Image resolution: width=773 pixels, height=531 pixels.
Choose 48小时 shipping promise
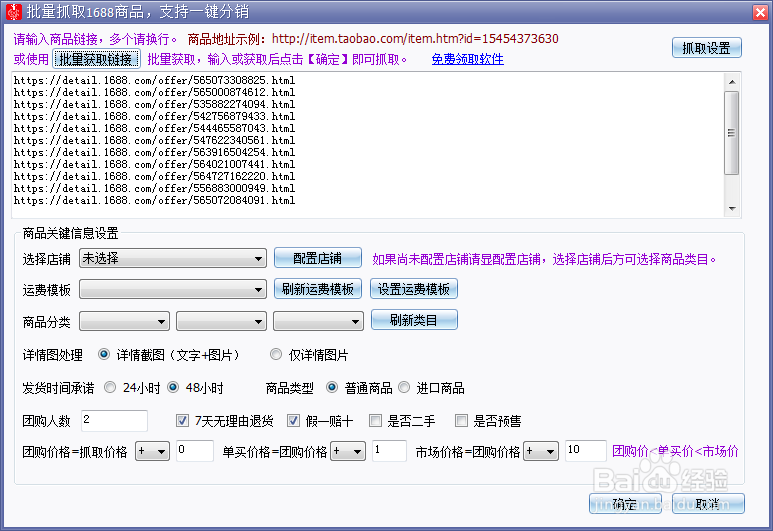(x=173, y=388)
